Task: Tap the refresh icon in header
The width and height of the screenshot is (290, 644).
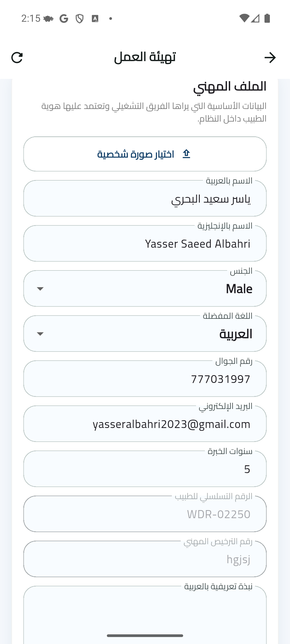Action: (17, 58)
